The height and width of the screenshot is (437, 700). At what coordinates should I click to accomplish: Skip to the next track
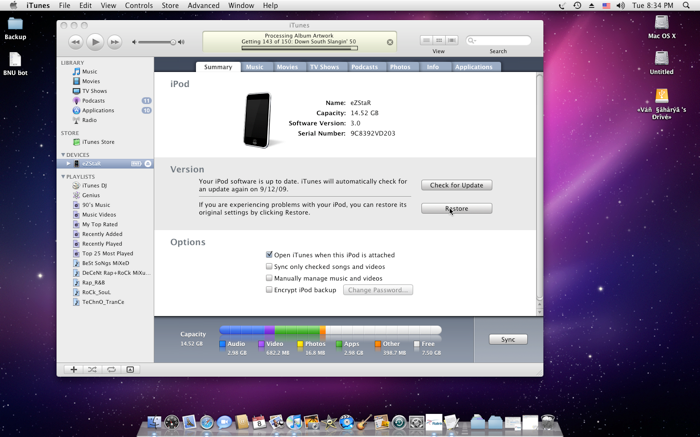click(x=114, y=42)
